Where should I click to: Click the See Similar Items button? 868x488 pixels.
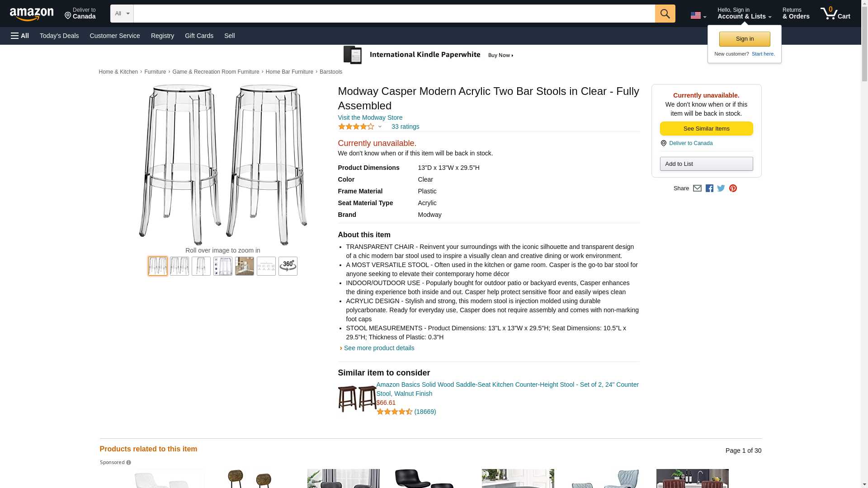click(x=706, y=129)
